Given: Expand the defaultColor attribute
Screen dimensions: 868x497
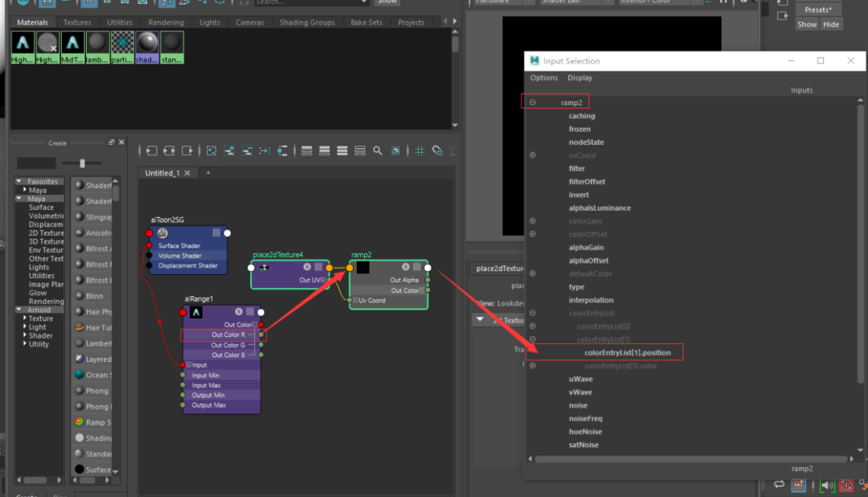Looking at the screenshot, I should pyautogui.click(x=533, y=273).
